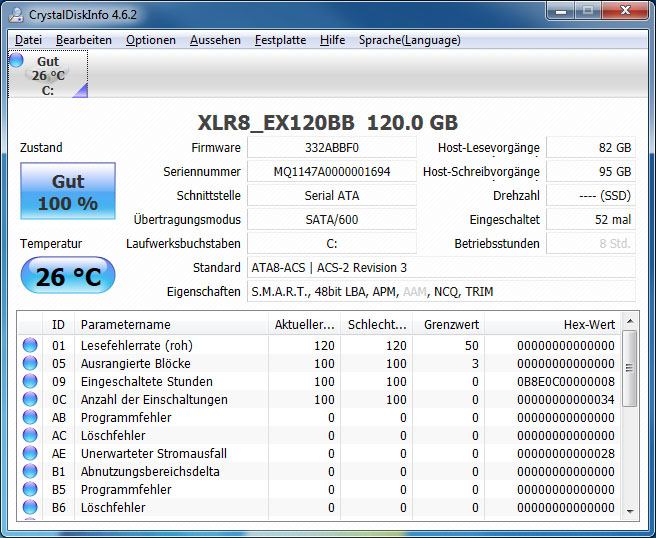Select the Ausrangierte Blöcke parameter row
The width and height of the screenshot is (656, 538).
319,363
